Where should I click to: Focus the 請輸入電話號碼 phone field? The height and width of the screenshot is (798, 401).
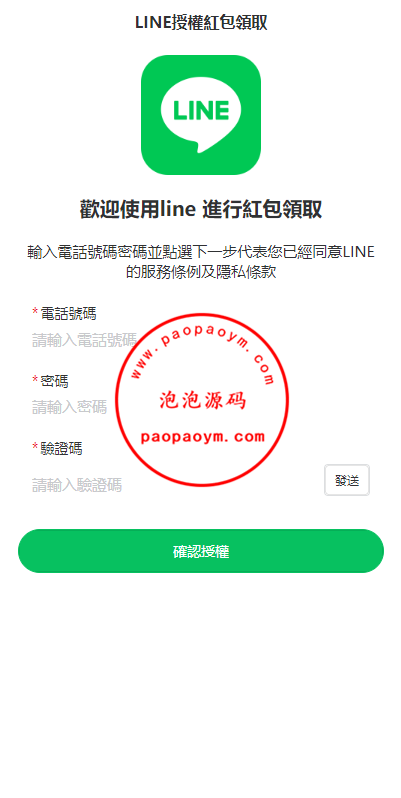[x=200, y=340]
